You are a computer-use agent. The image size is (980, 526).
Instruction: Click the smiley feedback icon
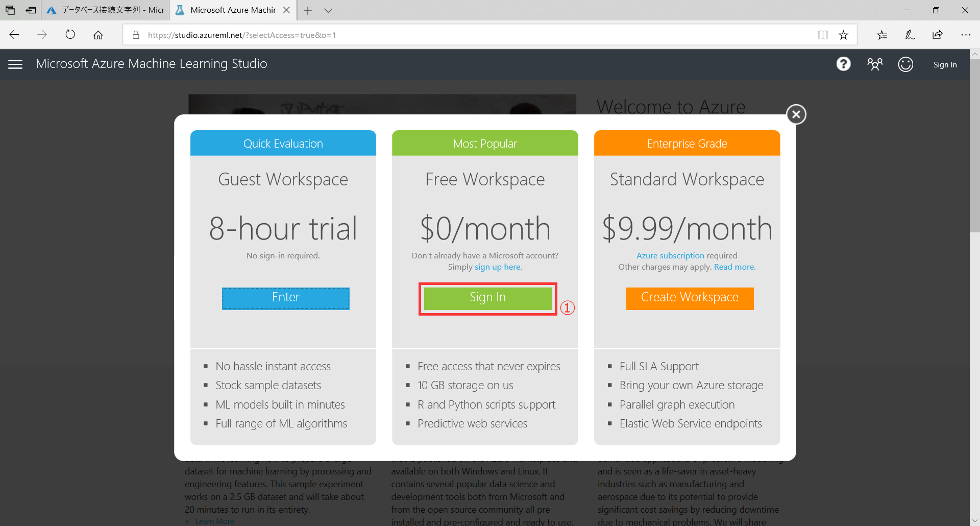(905, 64)
